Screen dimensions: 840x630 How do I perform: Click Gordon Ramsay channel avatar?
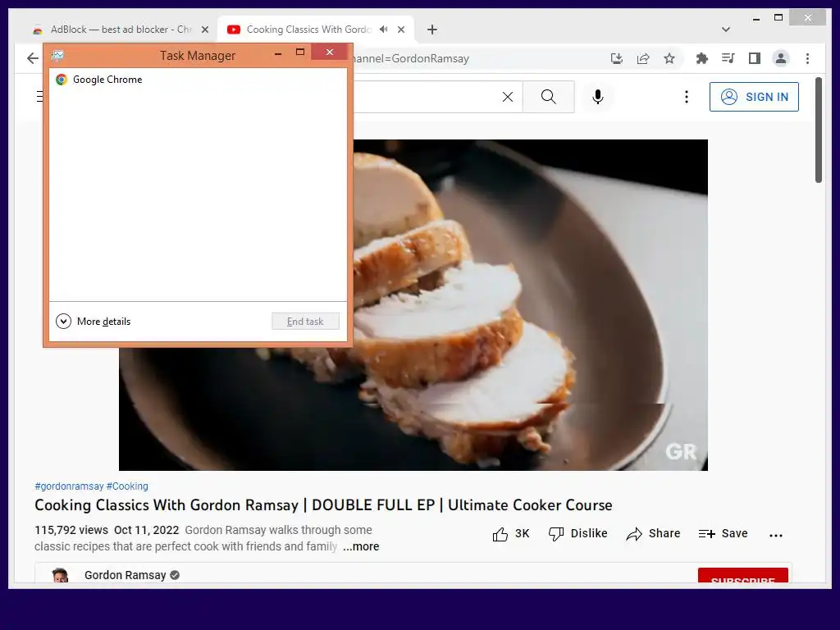coord(61,575)
